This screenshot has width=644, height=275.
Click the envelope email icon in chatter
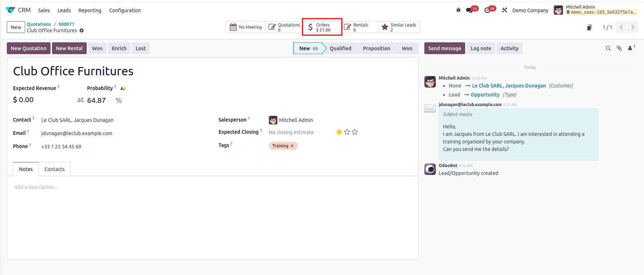(430, 108)
